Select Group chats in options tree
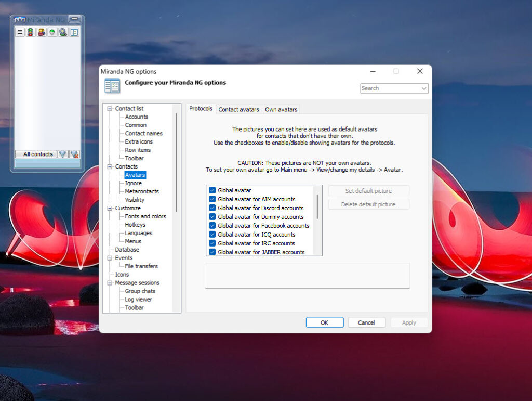The image size is (532, 401). (x=140, y=291)
